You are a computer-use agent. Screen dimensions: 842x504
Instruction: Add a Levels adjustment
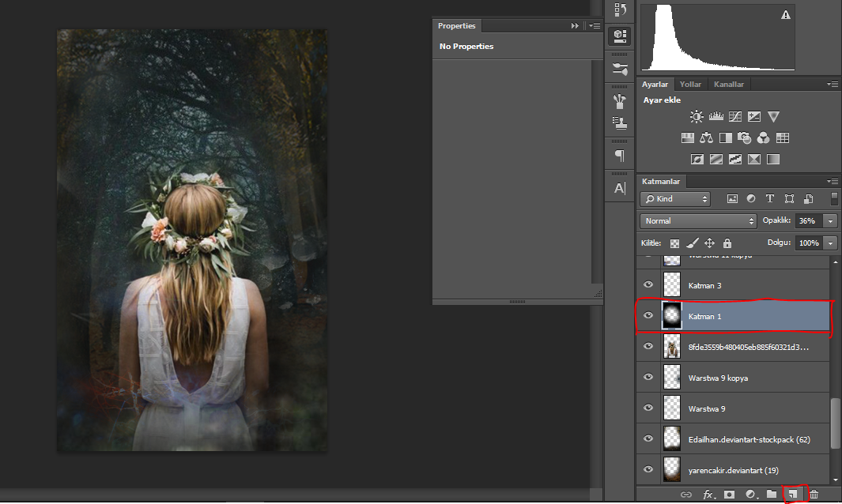(x=716, y=116)
